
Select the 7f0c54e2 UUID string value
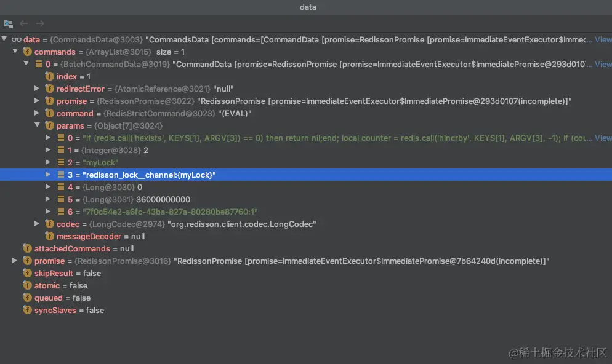click(170, 212)
